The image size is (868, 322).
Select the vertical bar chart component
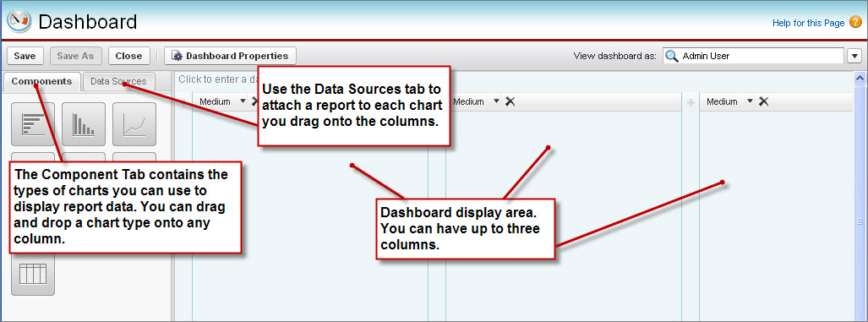point(84,124)
